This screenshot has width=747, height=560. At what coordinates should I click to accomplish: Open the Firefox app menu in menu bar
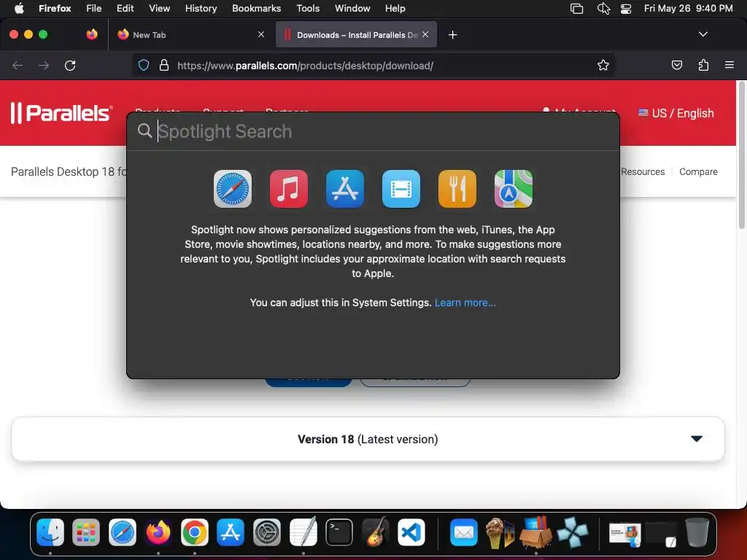pos(55,9)
